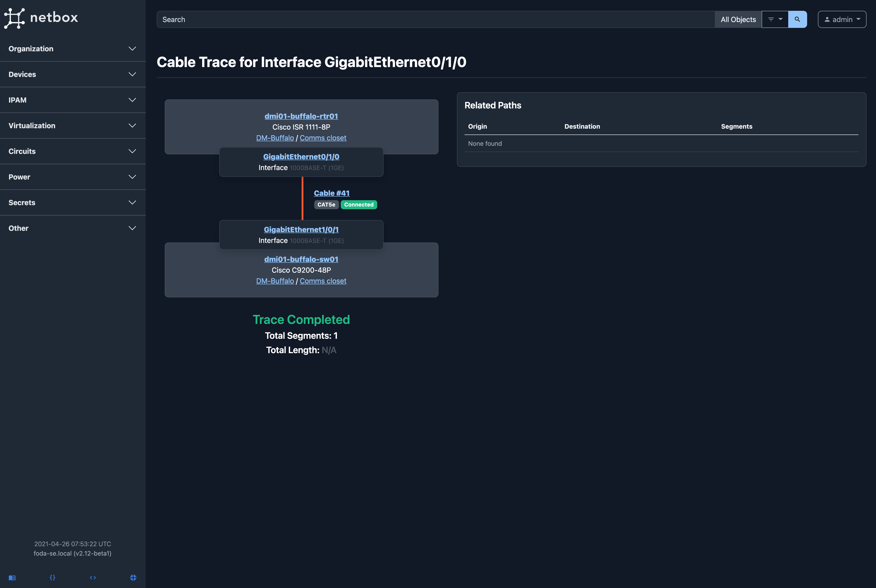Expand the Virtualization section
Screen dimensions: 876x588
pyautogui.click(x=73, y=125)
